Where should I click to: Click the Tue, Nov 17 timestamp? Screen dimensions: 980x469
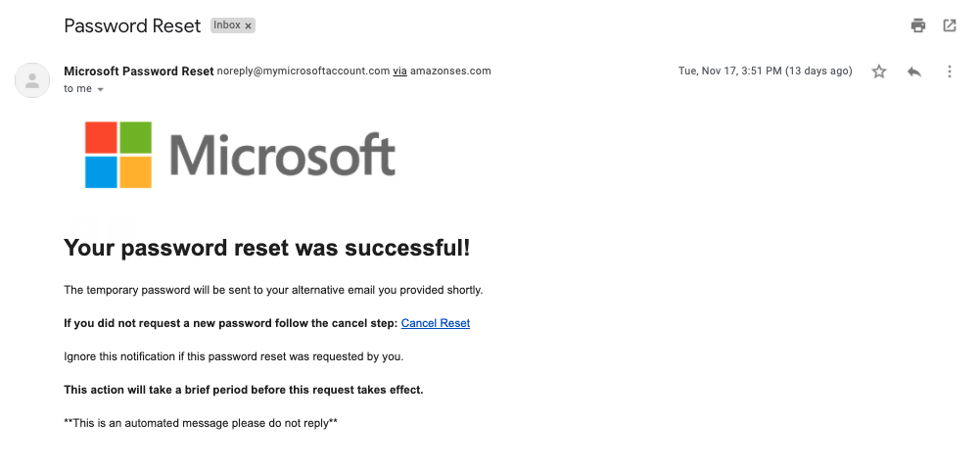click(x=765, y=70)
